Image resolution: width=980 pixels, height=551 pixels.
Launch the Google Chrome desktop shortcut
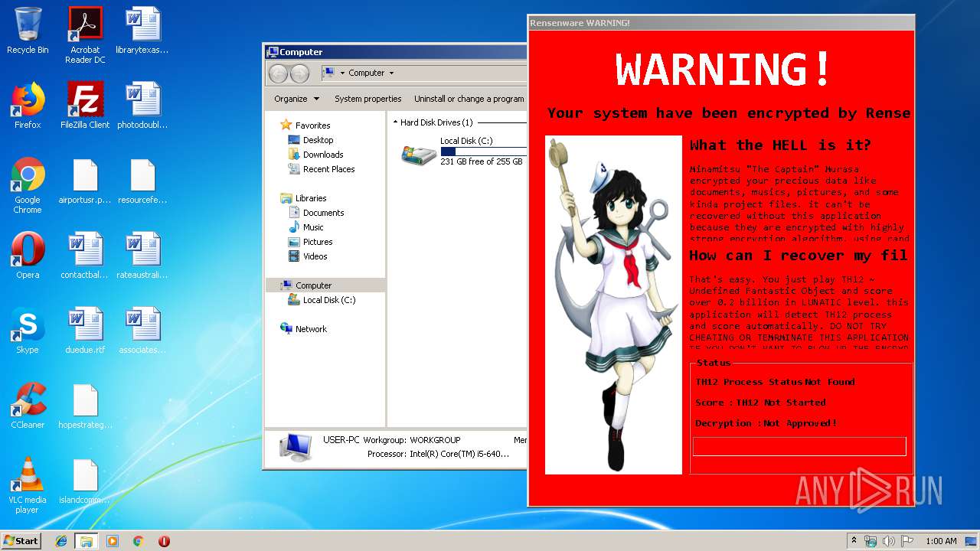28,185
